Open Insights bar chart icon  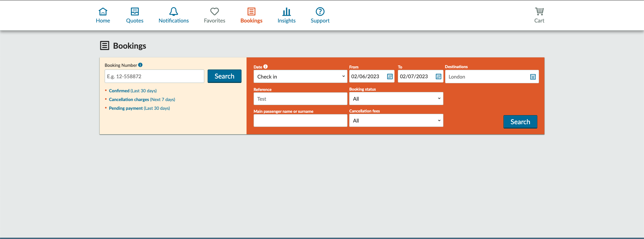click(x=286, y=12)
